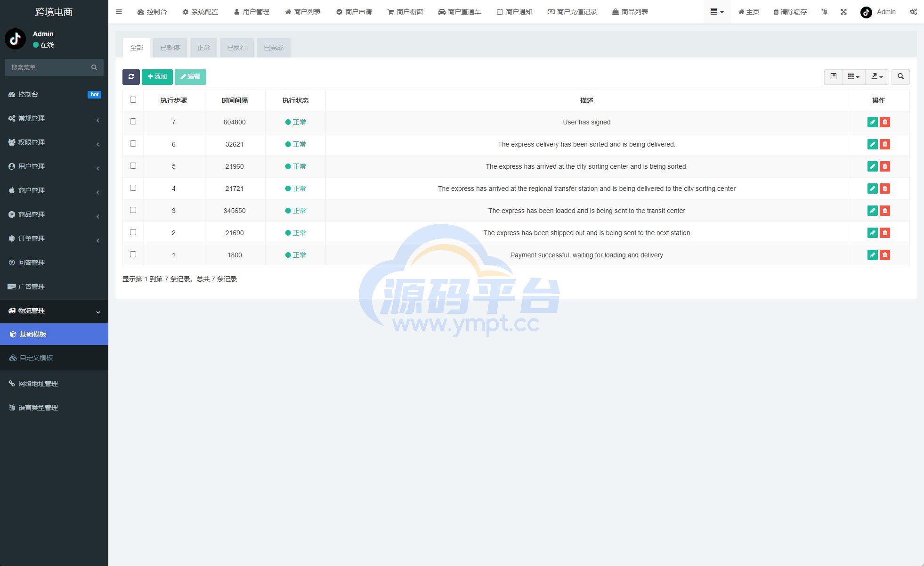This screenshot has height=566, width=924.
Task: Switch to the 全部 tab
Action: click(137, 48)
